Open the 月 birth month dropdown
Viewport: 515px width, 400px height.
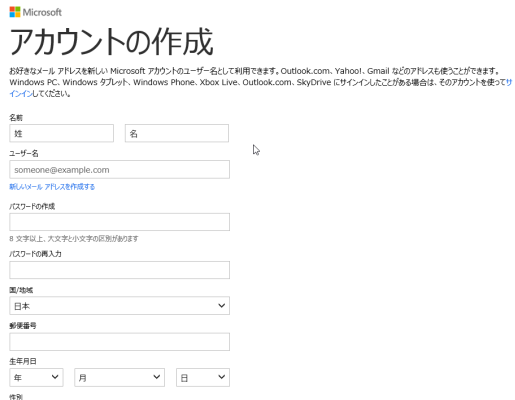click(119, 377)
